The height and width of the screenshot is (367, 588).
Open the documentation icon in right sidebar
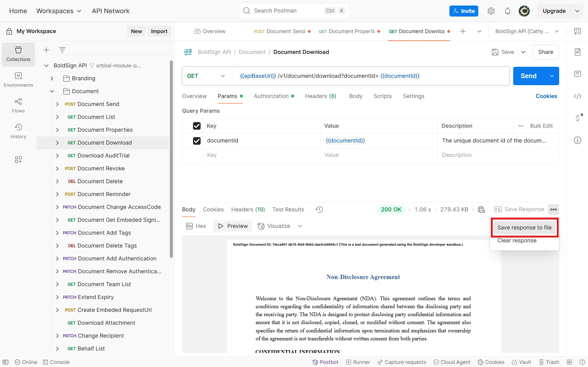click(578, 52)
